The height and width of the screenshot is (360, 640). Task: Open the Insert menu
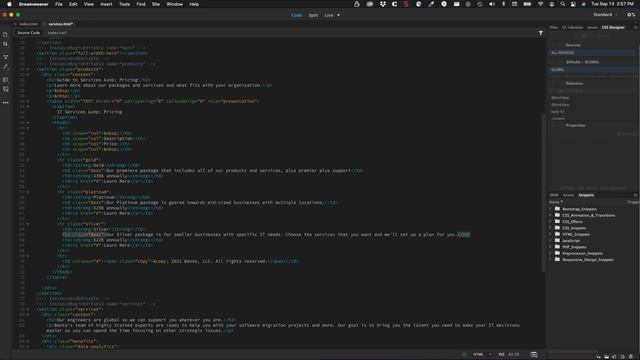(x=106, y=4)
